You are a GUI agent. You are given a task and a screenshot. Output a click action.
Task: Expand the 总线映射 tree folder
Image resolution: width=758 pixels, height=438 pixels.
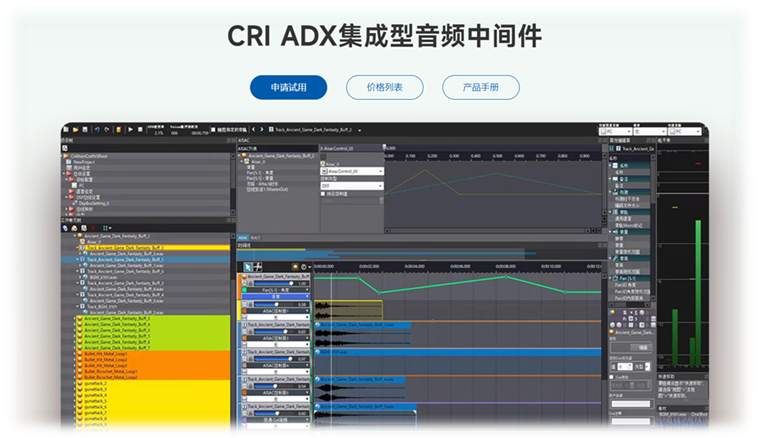67,209
